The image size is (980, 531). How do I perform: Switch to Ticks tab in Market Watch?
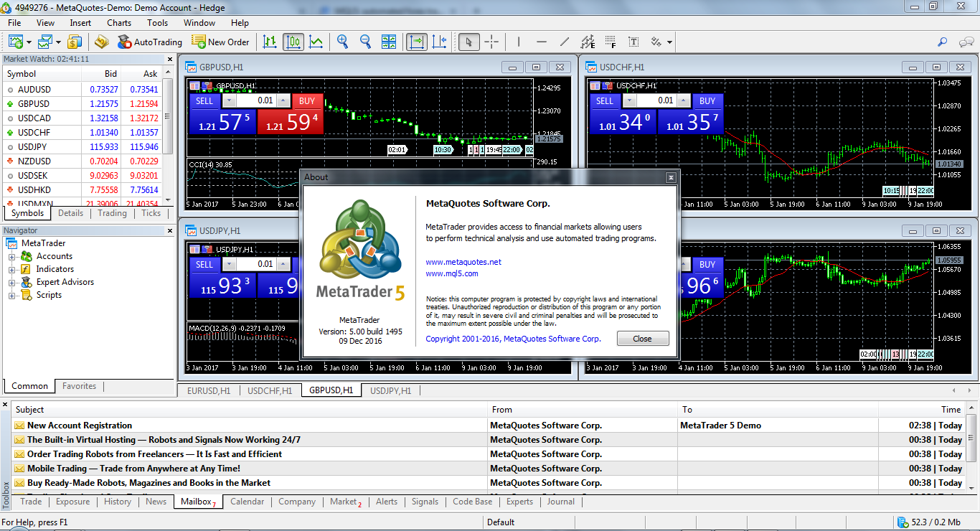[x=151, y=213]
